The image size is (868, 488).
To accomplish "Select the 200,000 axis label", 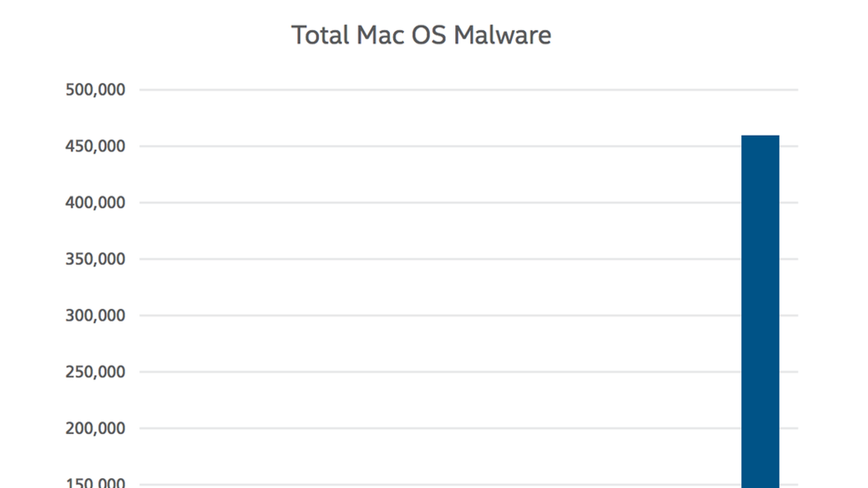I will click(x=95, y=428).
